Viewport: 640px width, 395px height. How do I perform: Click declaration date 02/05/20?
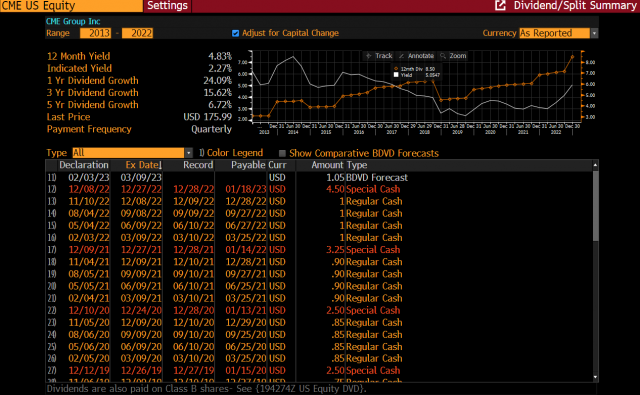(89, 359)
